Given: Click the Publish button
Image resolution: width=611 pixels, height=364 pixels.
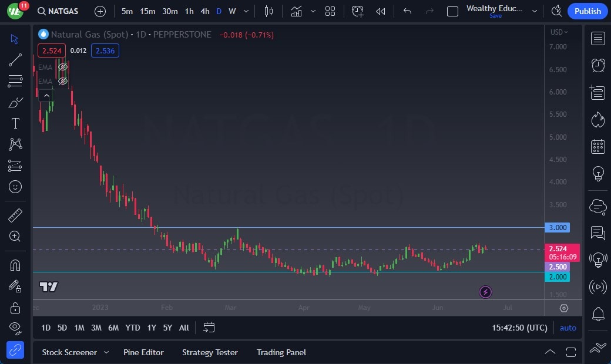Looking at the screenshot, I should [587, 11].
